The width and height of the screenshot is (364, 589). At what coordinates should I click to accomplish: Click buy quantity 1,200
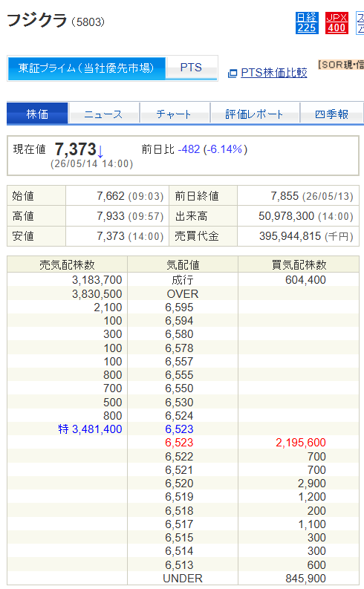[x=312, y=497]
